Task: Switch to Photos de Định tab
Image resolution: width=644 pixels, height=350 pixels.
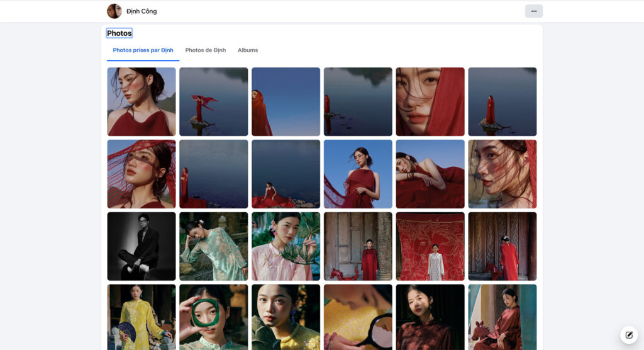Action: [205, 50]
